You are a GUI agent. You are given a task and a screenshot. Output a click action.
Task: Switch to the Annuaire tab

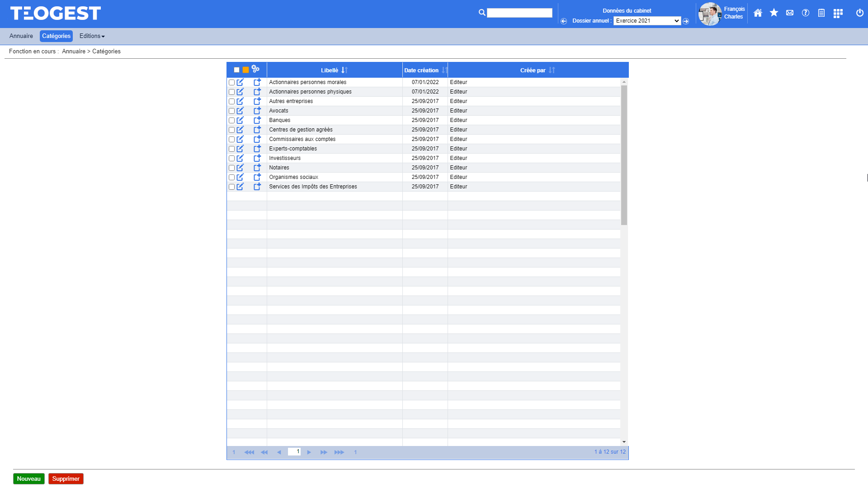pos(21,36)
